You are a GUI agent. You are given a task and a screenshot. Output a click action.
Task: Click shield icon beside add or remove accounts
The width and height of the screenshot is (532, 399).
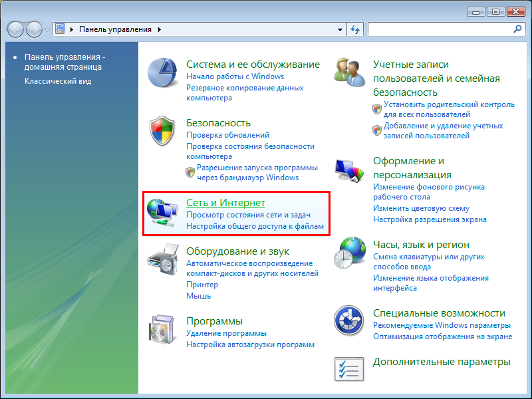[x=377, y=130]
